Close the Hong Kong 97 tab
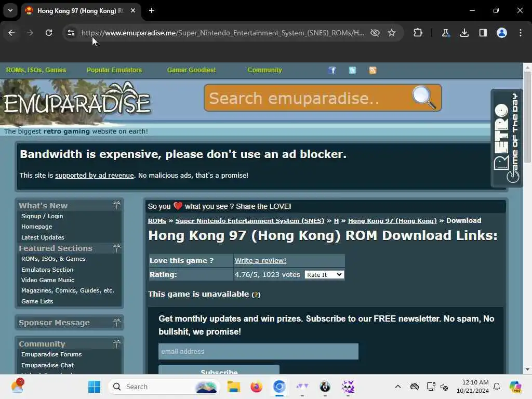This screenshot has height=399, width=532. pyautogui.click(x=133, y=10)
